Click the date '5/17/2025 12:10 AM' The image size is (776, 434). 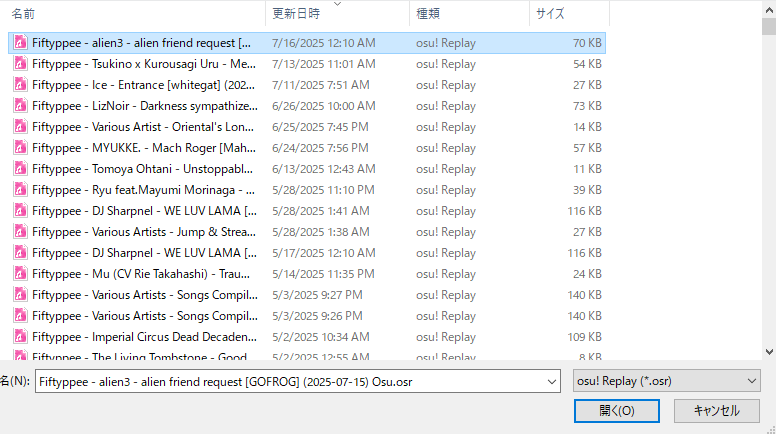click(x=324, y=253)
